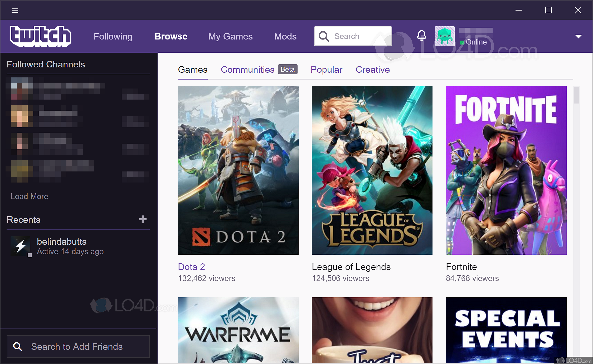Image resolution: width=593 pixels, height=364 pixels.
Task: Click the Special Events cover art
Action: click(x=506, y=330)
